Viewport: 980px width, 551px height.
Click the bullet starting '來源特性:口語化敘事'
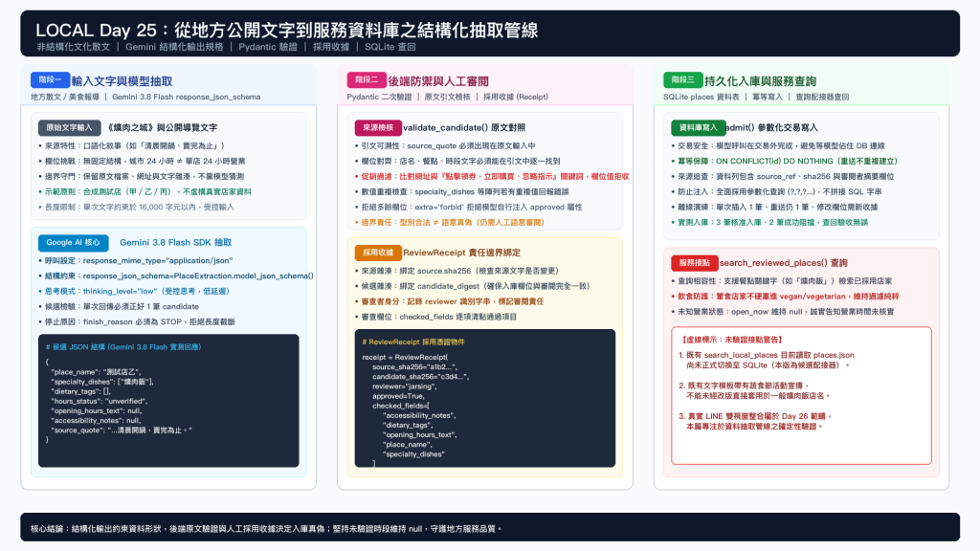click(x=131, y=145)
